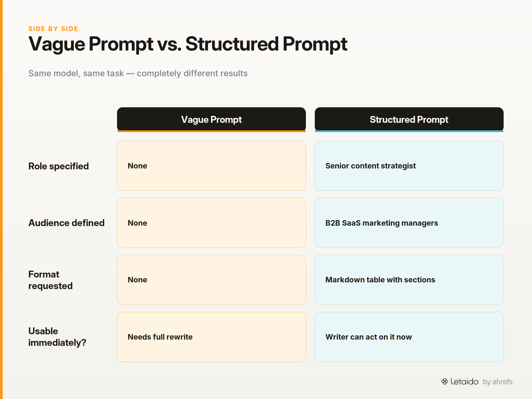Click the 'Vague Prompt vs. Structured Prompt' title
The width and height of the screenshot is (532, 399).
point(188,44)
